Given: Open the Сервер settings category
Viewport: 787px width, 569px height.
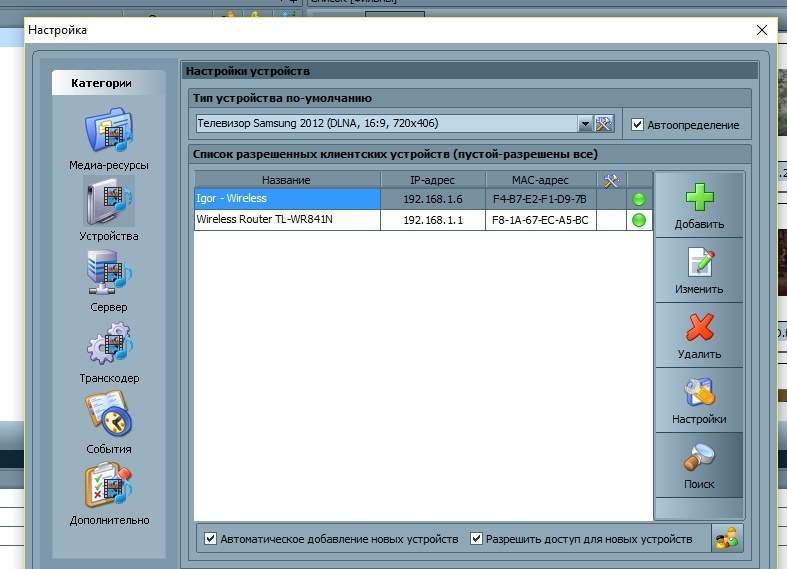Looking at the screenshot, I should coord(109,277).
